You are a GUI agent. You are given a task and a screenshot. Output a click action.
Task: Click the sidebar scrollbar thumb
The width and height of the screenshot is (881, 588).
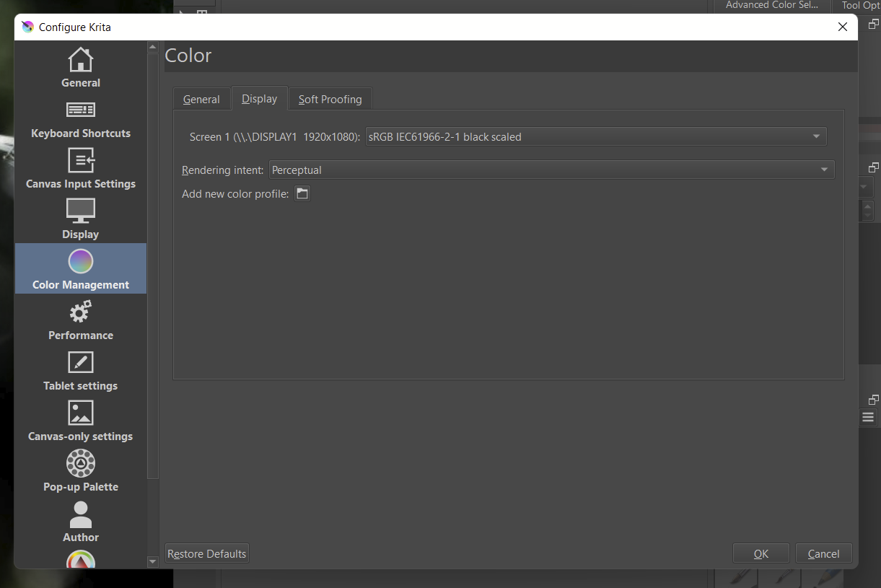click(x=152, y=266)
